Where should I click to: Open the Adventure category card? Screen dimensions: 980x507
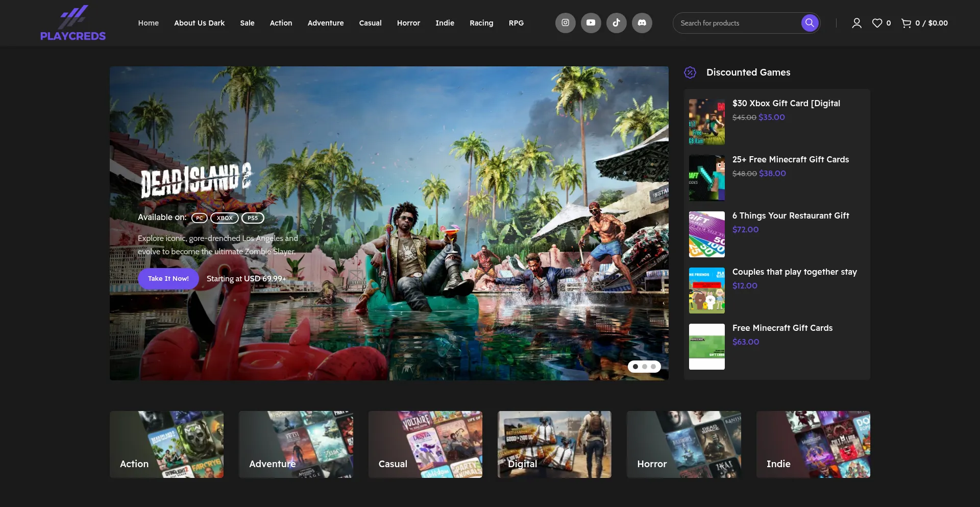coord(296,444)
